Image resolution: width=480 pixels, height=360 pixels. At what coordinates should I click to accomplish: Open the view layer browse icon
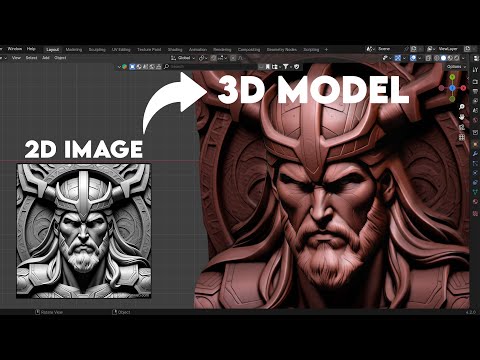tap(431, 49)
